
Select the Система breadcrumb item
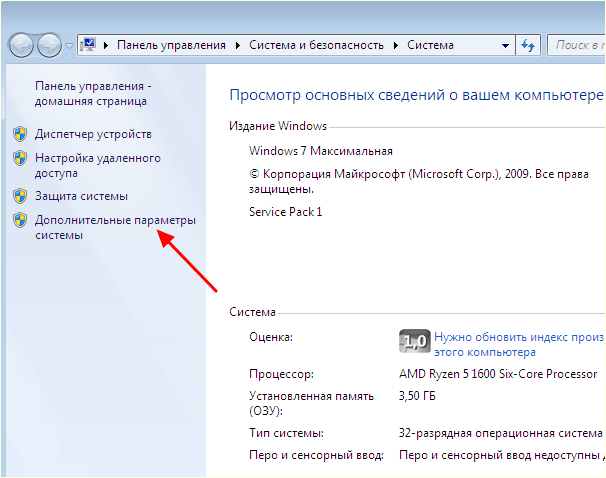click(x=430, y=45)
